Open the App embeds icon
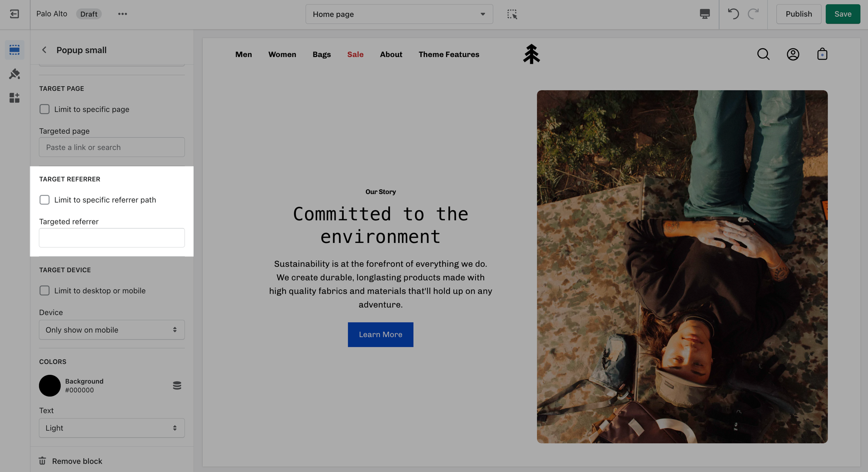Viewport: 868px width, 472px height. 14,98
